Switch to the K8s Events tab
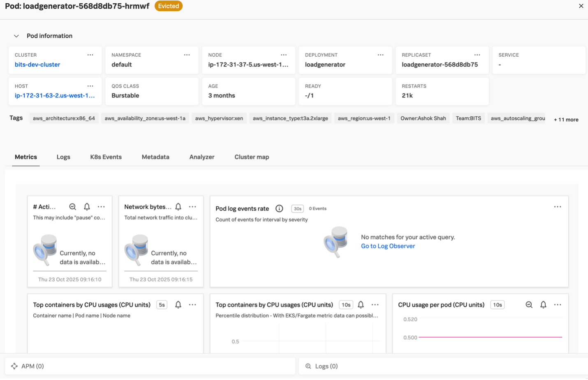This screenshot has width=588, height=380. [x=106, y=157]
